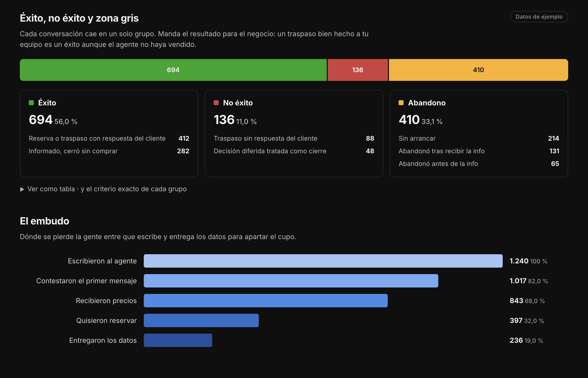588x378 pixels.
Task: Select the red 136 segment of stacked bar
Action: [358, 70]
